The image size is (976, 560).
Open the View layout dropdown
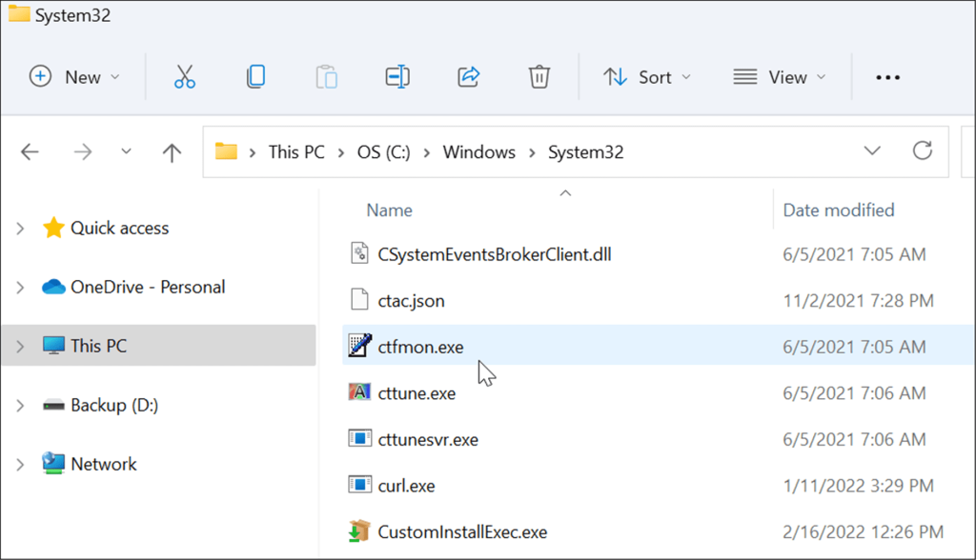pyautogui.click(x=780, y=77)
